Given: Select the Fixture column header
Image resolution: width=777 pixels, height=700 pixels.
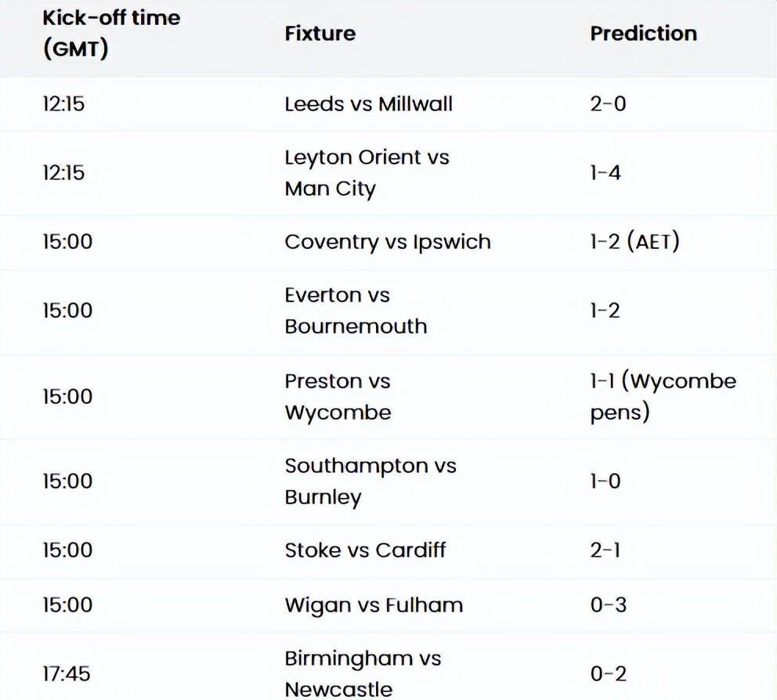Looking at the screenshot, I should point(320,34).
